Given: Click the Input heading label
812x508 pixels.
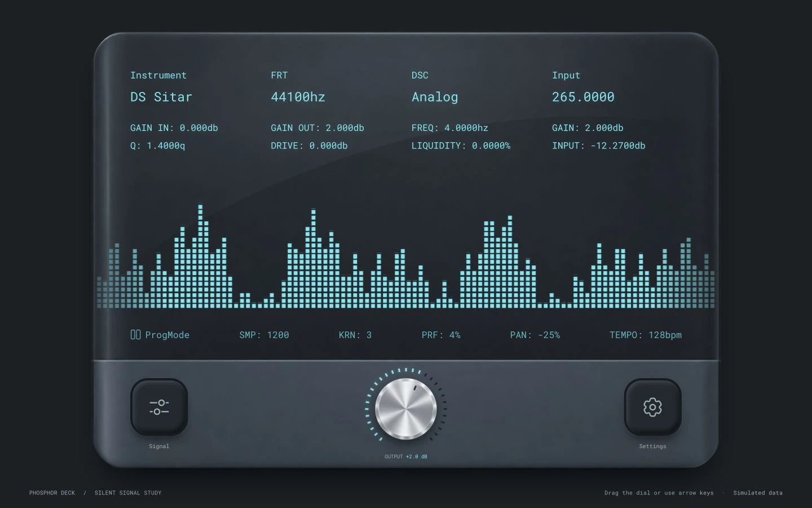Looking at the screenshot, I should tap(566, 76).
